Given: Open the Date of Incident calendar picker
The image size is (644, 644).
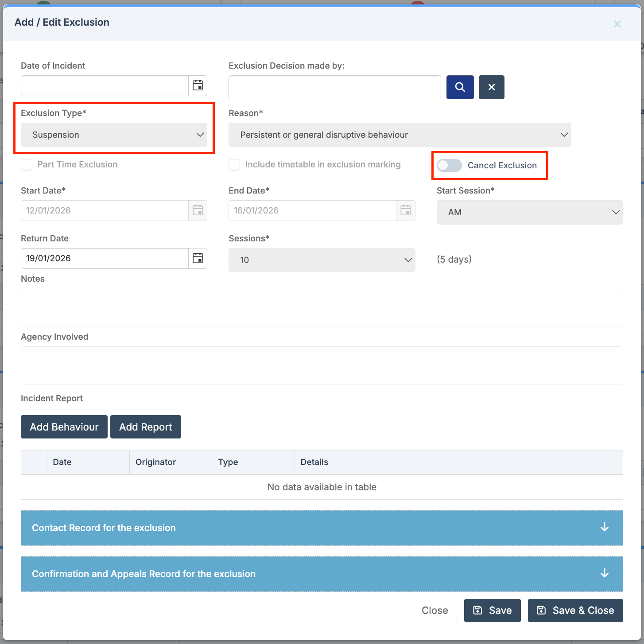Looking at the screenshot, I should [198, 85].
